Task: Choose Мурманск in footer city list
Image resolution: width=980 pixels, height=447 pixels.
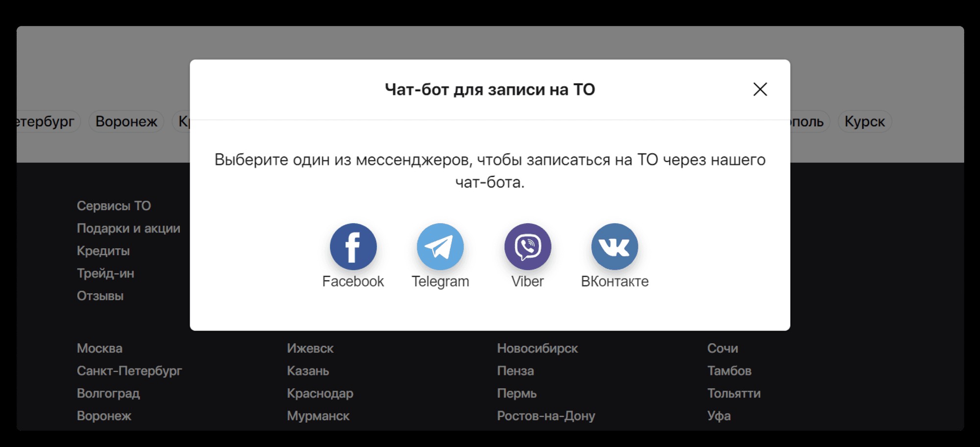Action: tap(318, 416)
